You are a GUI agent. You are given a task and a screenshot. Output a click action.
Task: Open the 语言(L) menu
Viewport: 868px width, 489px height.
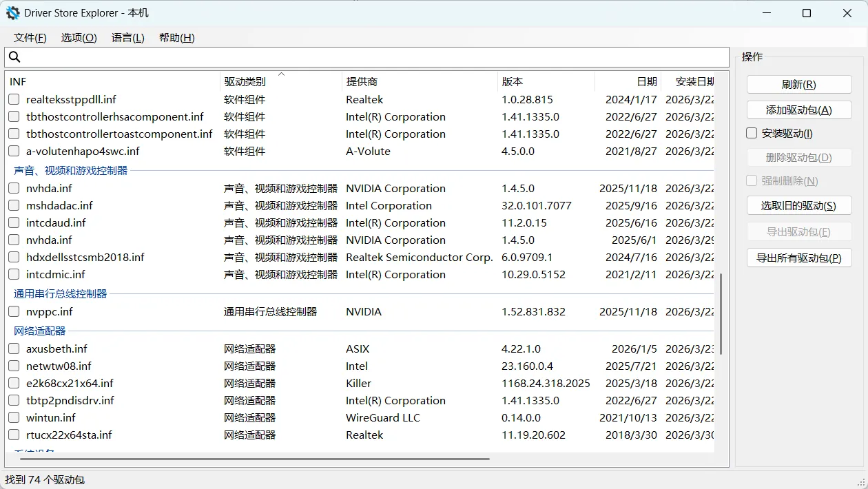(x=128, y=38)
